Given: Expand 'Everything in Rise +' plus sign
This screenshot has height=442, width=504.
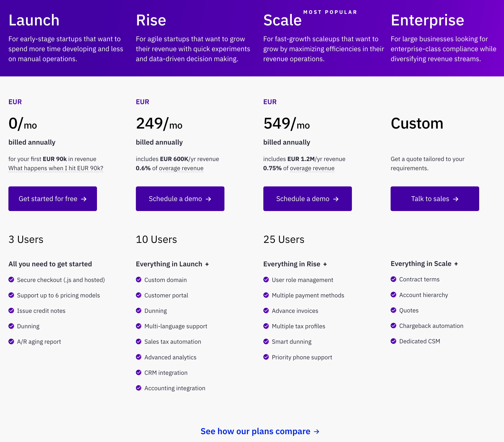Looking at the screenshot, I should 325,264.
